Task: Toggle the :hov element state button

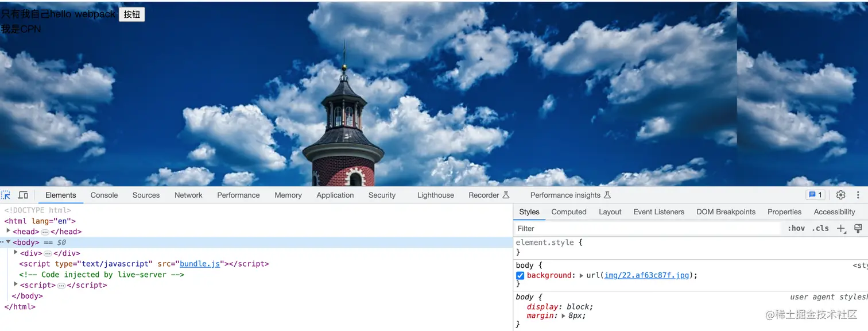Action: [x=796, y=229]
